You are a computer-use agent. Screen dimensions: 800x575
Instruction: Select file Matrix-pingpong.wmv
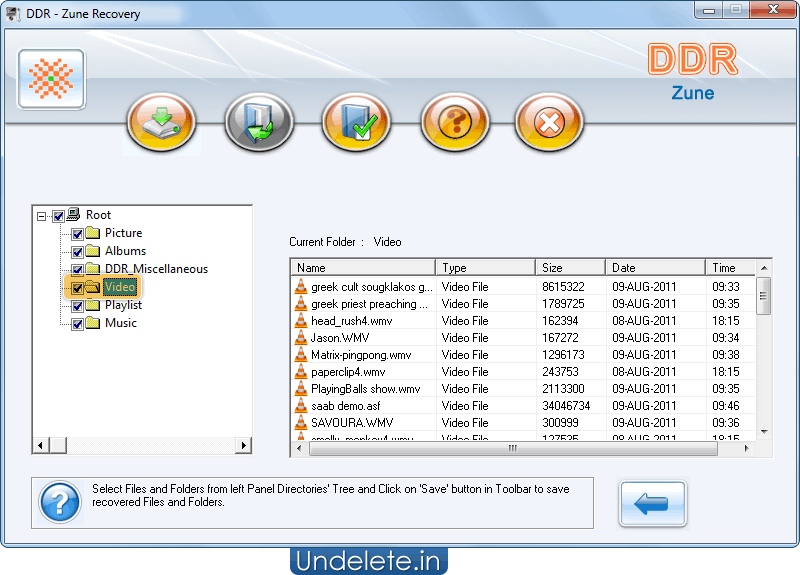click(361, 355)
